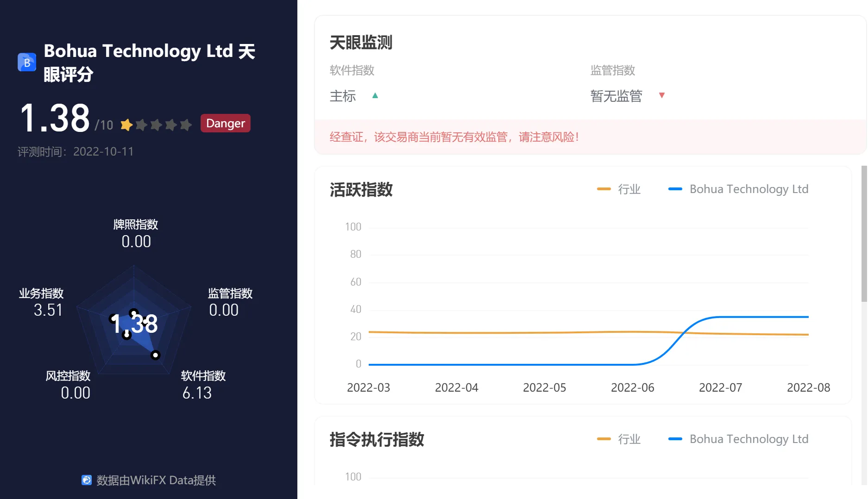Click the 2022-03 x-axis label
Image resolution: width=868 pixels, height=499 pixels.
click(x=369, y=387)
